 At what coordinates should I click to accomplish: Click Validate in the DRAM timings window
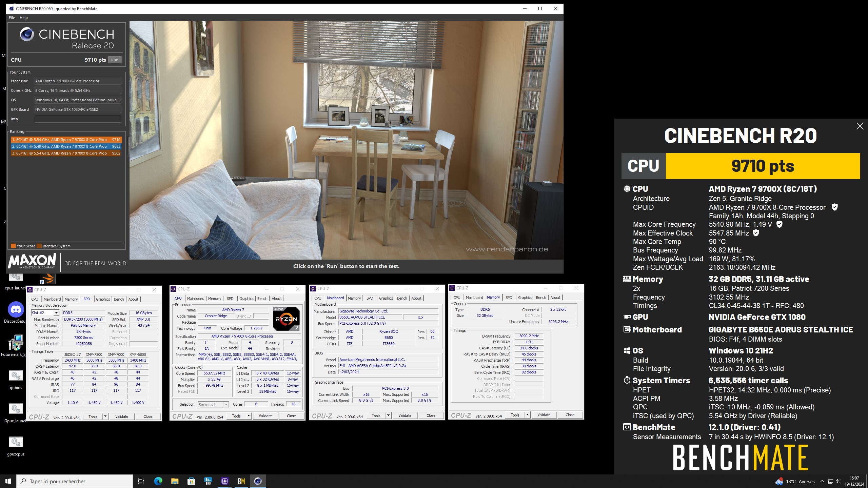544,415
